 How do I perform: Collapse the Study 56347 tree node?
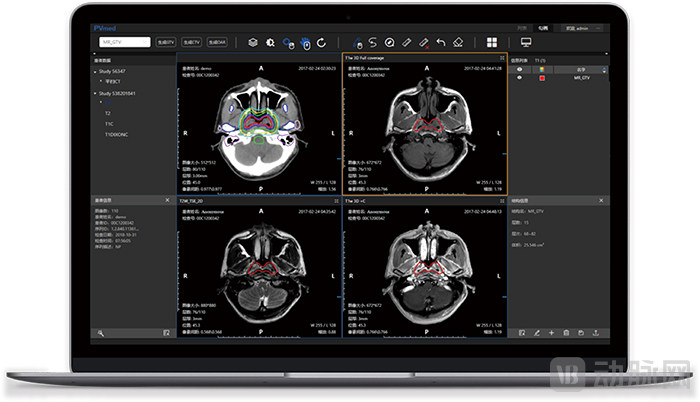coord(93,72)
